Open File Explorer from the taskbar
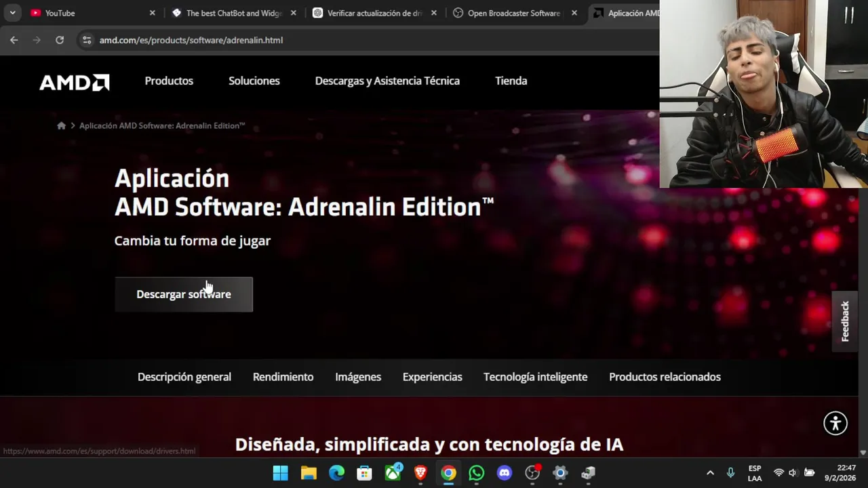Image resolution: width=868 pixels, height=488 pixels. (x=309, y=472)
